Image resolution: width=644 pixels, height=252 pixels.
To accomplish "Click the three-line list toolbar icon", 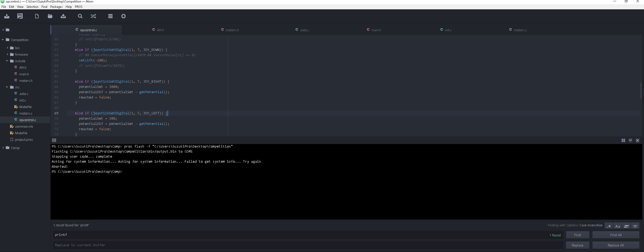I will point(110,16).
